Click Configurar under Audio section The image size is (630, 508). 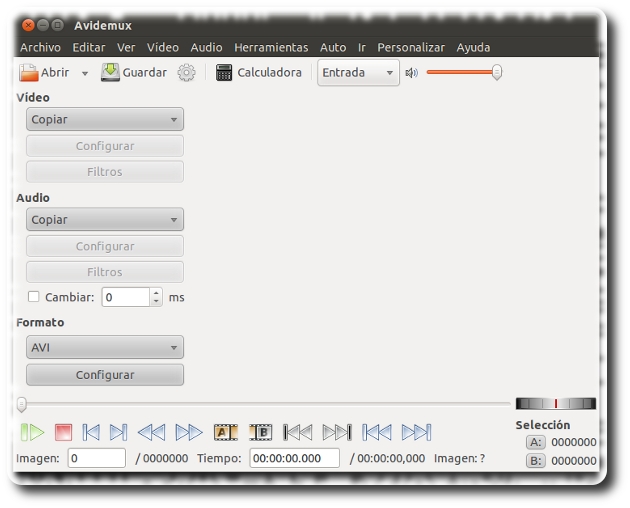click(105, 246)
